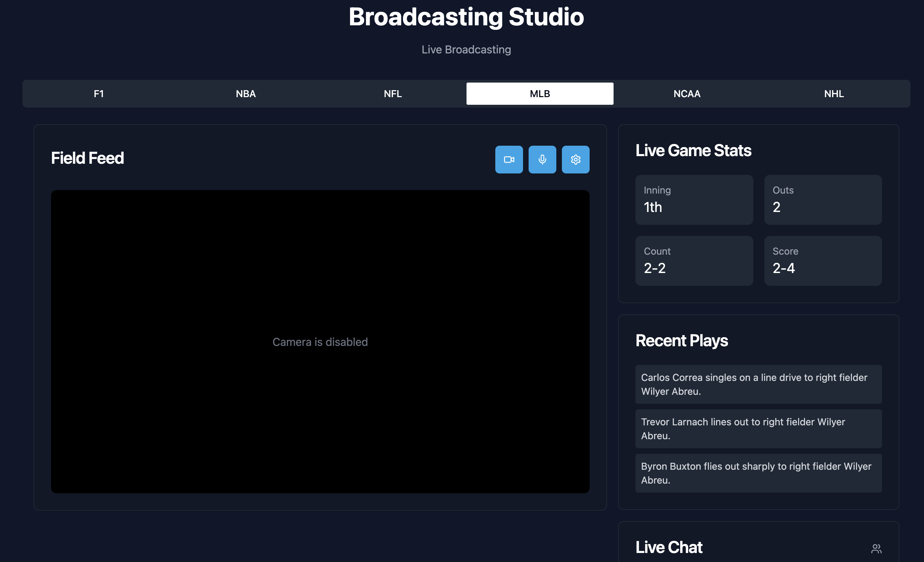Switch to the F1 tab
Viewport: 924px width, 562px height.
[x=99, y=94]
